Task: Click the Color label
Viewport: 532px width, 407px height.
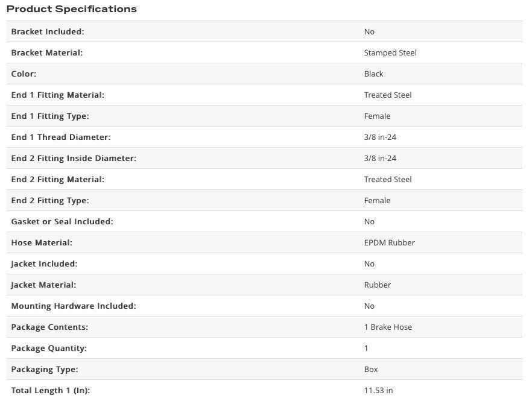Action: click(24, 74)
